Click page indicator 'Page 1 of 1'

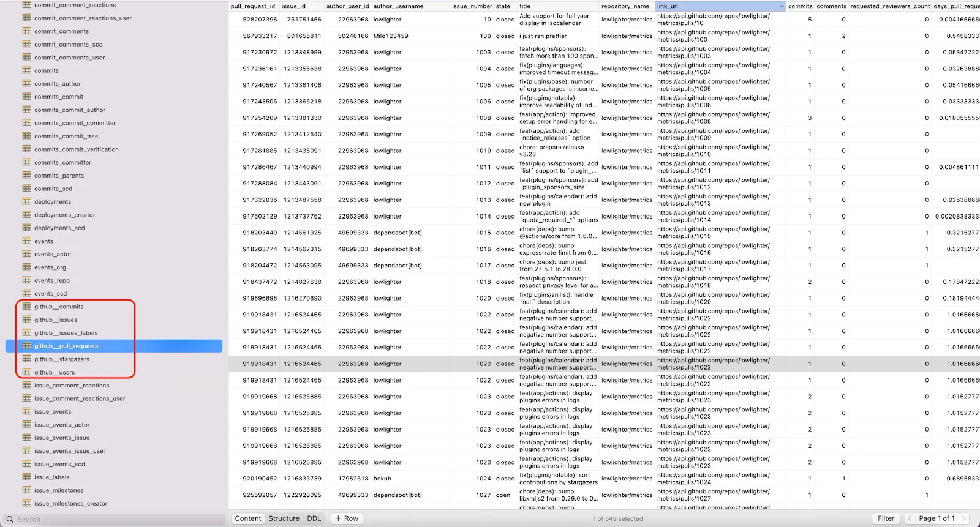(x=937, y=518)
